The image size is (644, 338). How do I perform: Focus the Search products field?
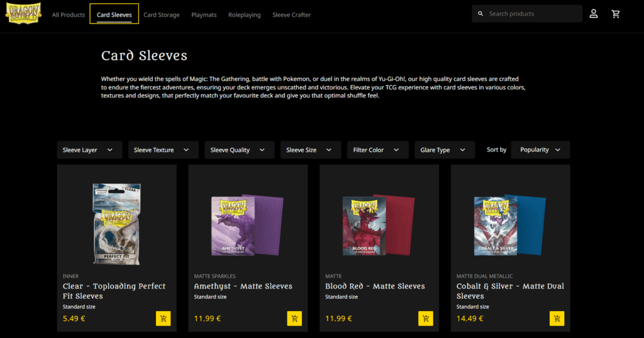(x=527, y=14)
